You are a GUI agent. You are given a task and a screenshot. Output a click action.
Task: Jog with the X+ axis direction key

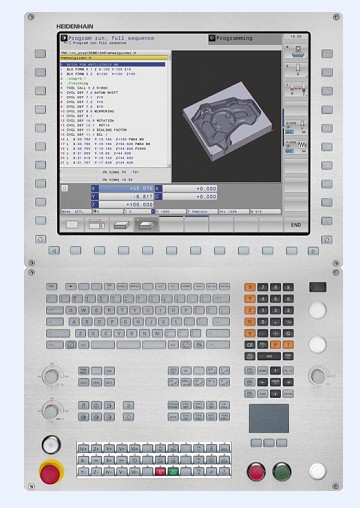(x=109, y=460)
